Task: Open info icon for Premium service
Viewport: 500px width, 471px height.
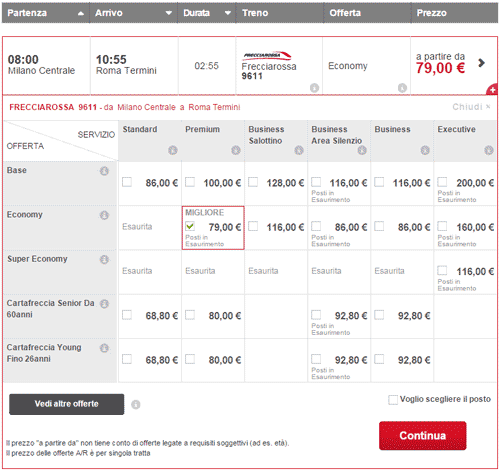Action: pos(236,150)
